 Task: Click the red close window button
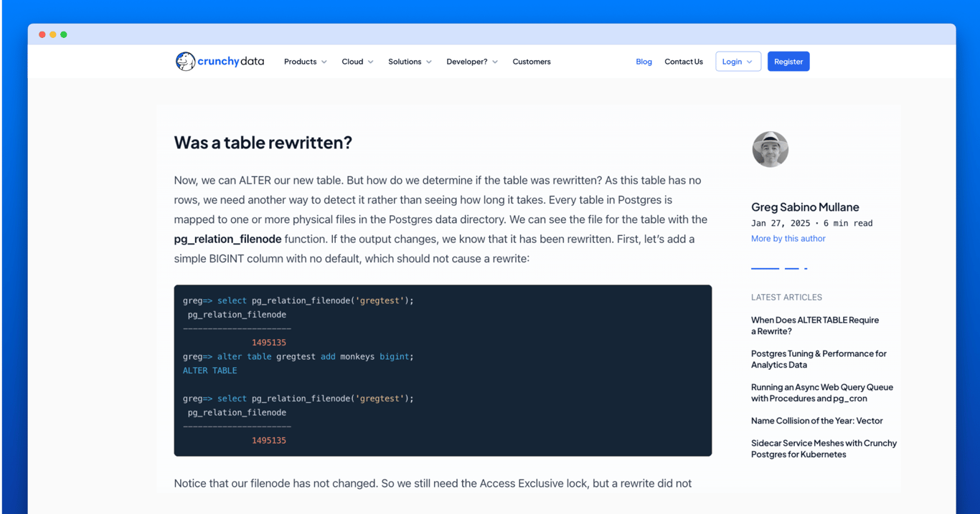(x=42, y=34)
